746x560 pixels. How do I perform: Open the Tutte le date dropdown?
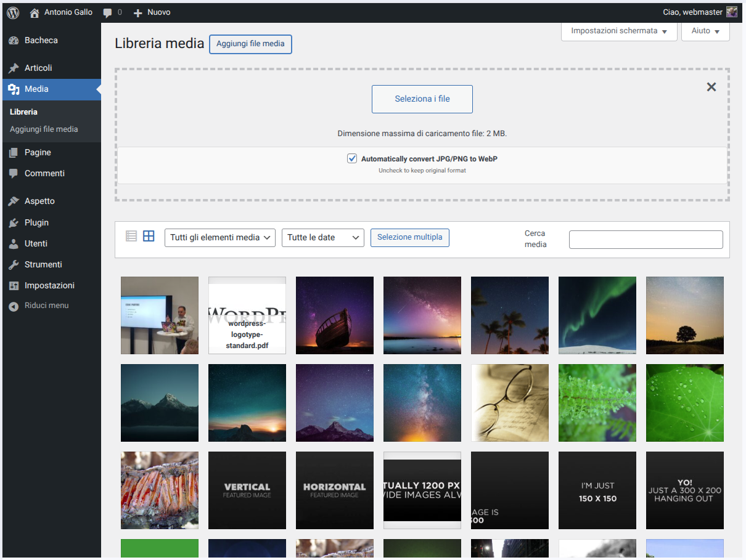point(322,238)
